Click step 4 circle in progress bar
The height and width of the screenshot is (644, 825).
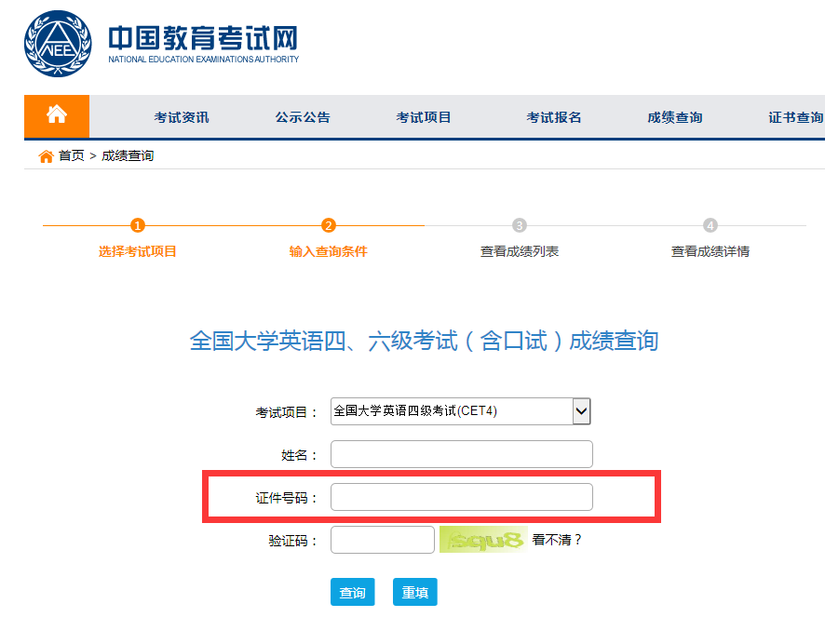point(710,225)
